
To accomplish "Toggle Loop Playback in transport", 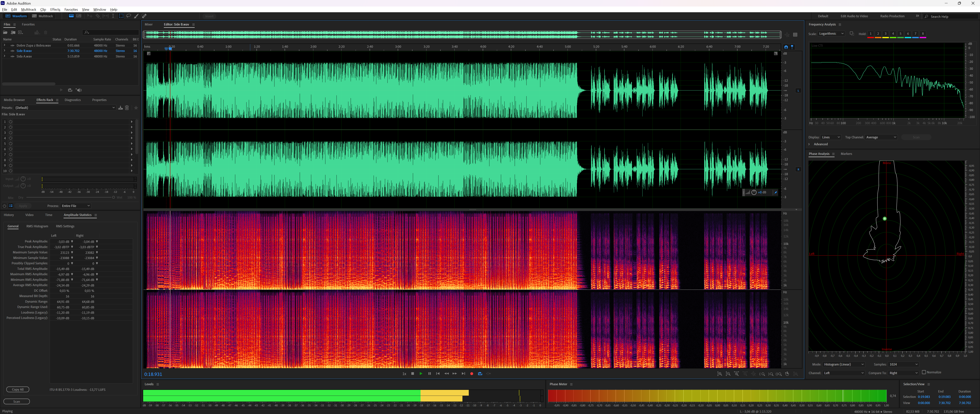I will [x=480, y=374].
